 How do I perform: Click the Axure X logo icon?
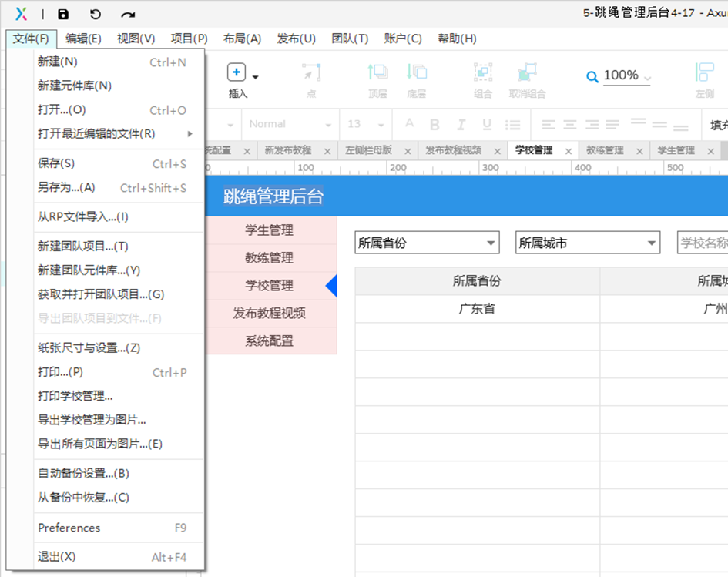[x=21, y=14]
